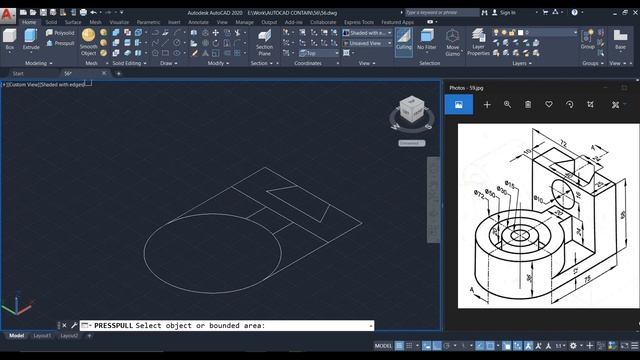Open the Help question mark icon
The height and width of the screenshot is (360, 640).
click(x=574, y=12)
